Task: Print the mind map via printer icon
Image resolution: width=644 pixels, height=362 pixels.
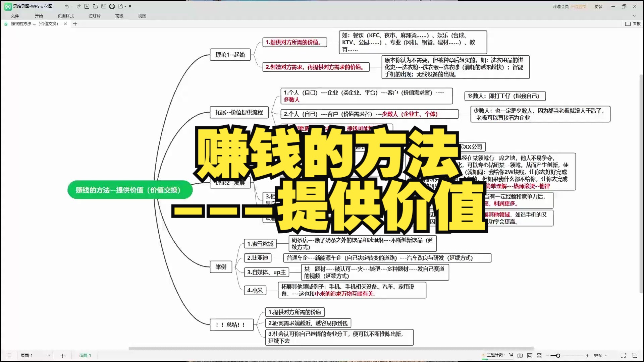Action: click(x=112, y=6)
